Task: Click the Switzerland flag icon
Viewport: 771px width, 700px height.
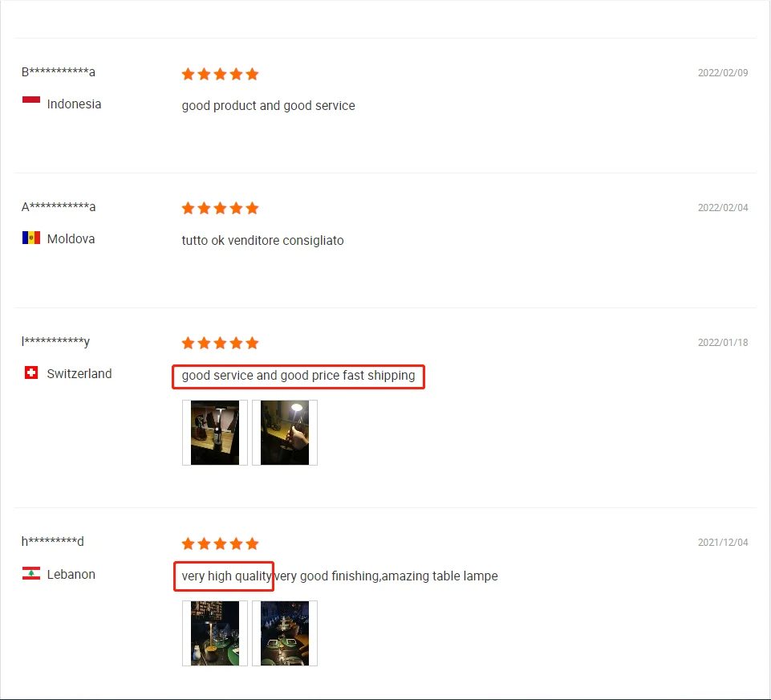Action: pos(31,372)
